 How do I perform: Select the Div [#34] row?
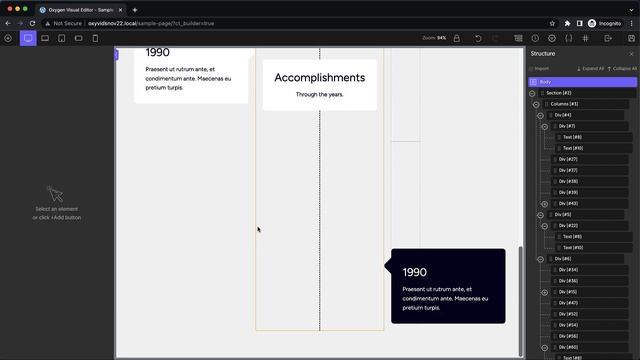click(589, 270)
